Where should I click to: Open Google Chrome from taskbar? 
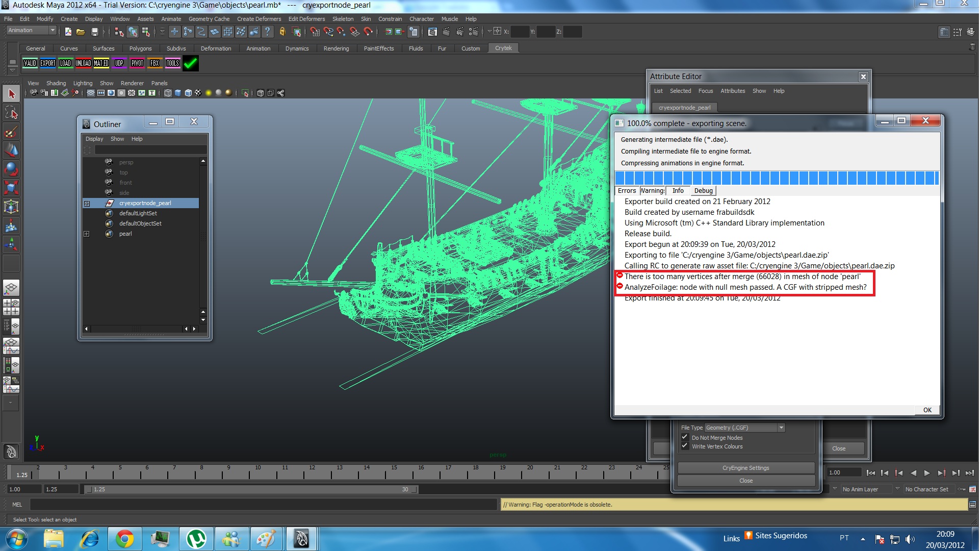124,539
